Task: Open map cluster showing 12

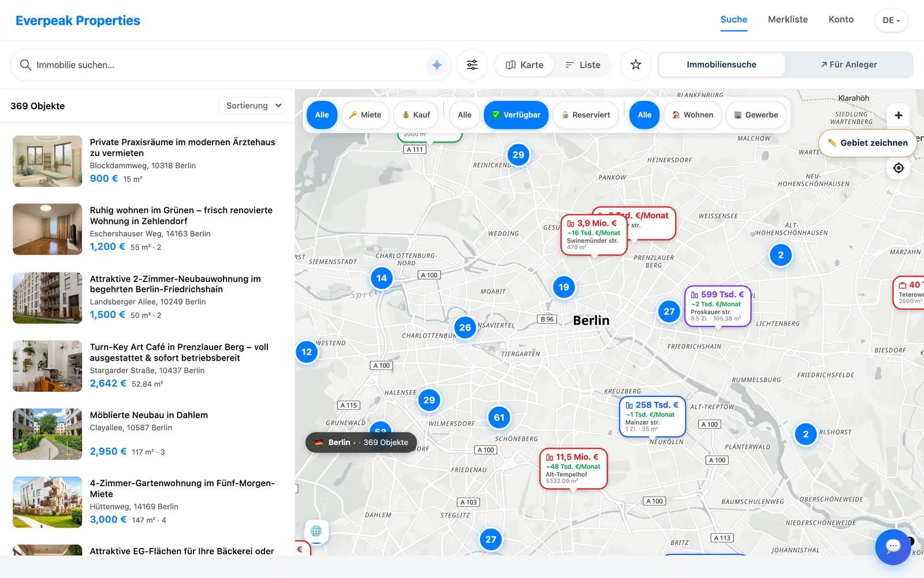Action: click(x=307, y=352)
